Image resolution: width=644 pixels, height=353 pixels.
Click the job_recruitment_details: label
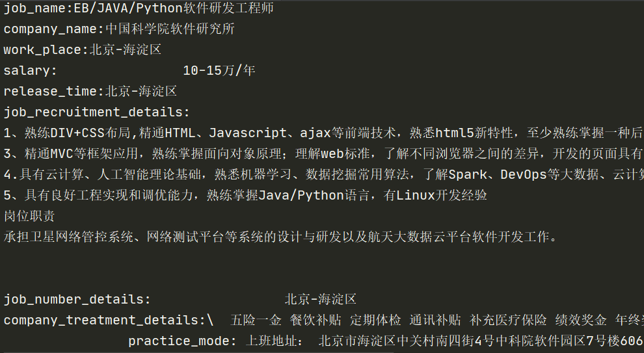[96, 112]
